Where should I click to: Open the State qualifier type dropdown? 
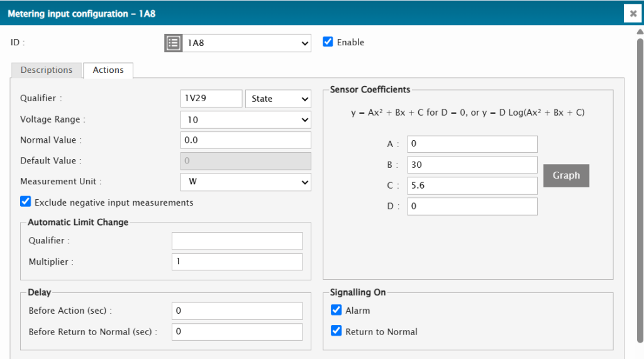point(278,99)
